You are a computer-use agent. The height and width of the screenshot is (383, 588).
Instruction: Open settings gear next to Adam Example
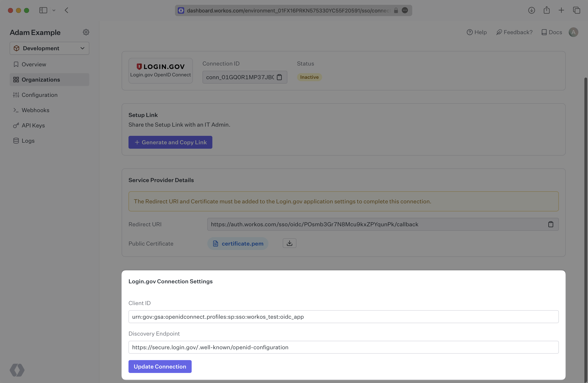[x=86, y=32]
